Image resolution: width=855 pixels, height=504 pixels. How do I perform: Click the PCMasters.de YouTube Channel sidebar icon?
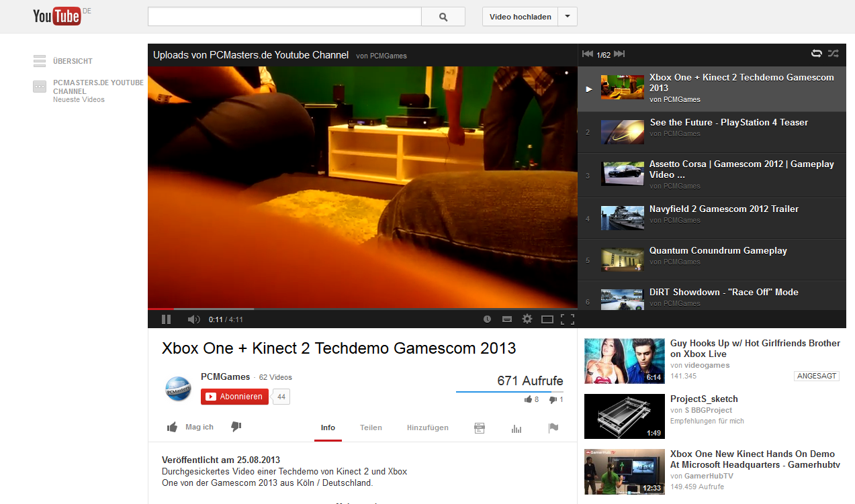(x=40, y=87)
